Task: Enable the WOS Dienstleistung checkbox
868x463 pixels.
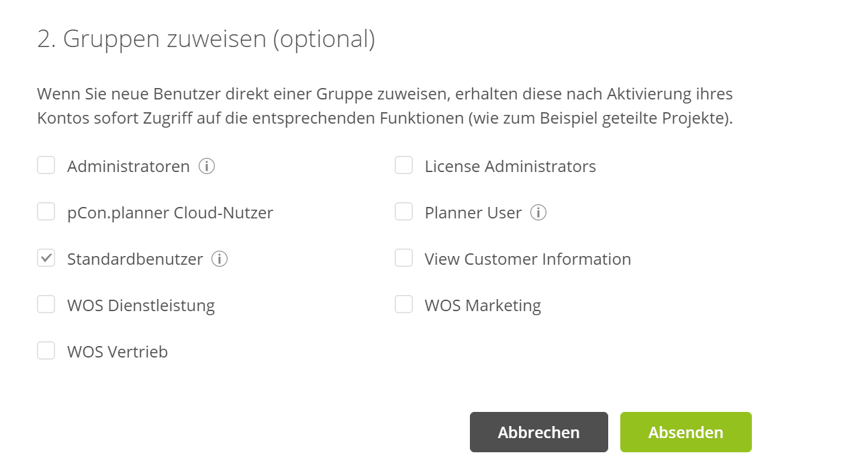Action: coord(46,304)
